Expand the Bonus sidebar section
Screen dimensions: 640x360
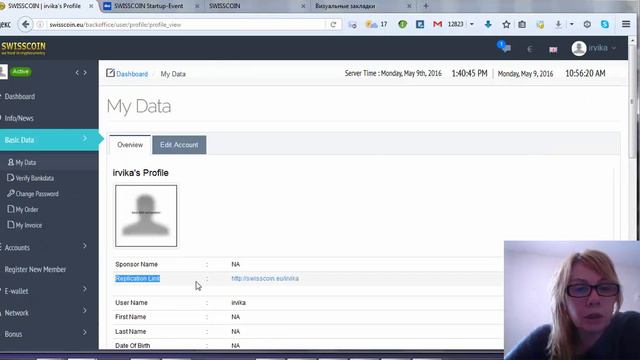[x=84, y=333]
